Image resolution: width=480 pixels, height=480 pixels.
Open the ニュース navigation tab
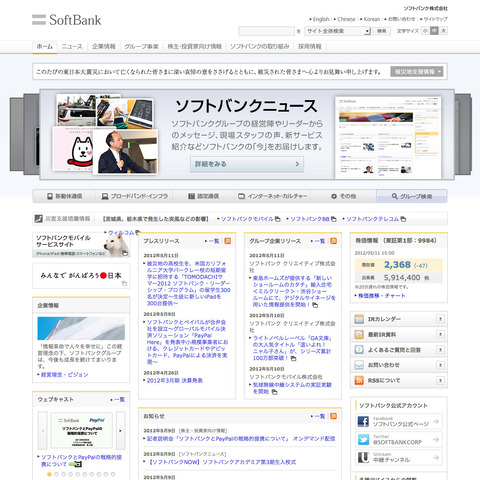click(72, 46)
